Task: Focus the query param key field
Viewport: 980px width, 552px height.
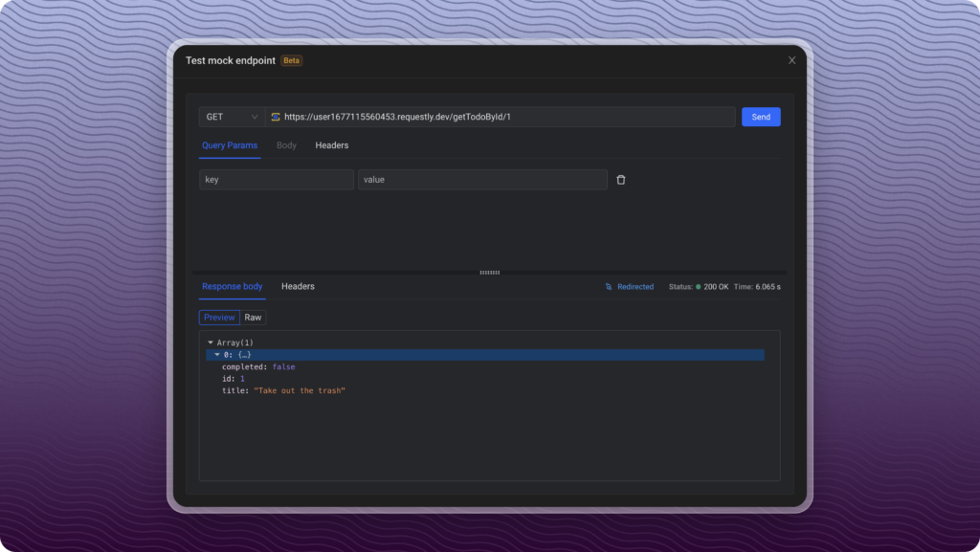Action: [277, 180]
